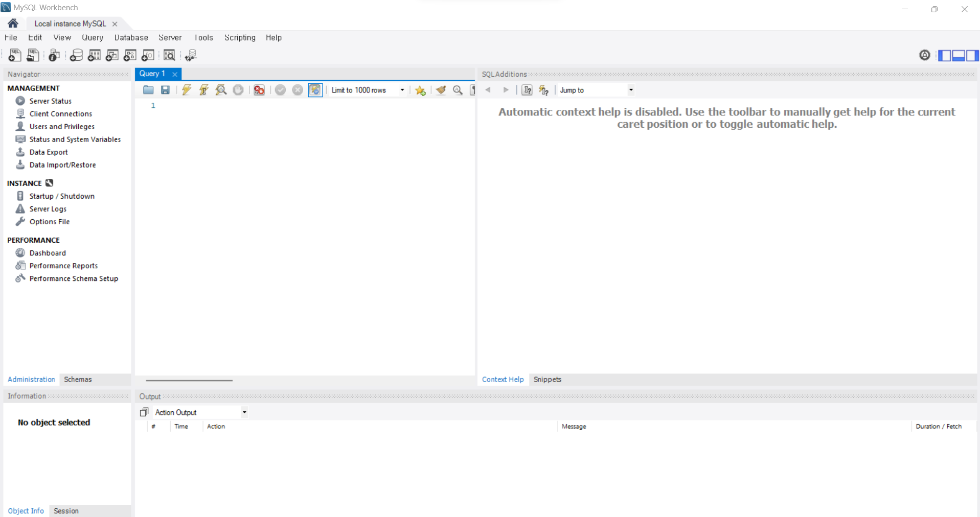The image size is (980, 517).
Task: Get context help for caret position
Action: 527,90
